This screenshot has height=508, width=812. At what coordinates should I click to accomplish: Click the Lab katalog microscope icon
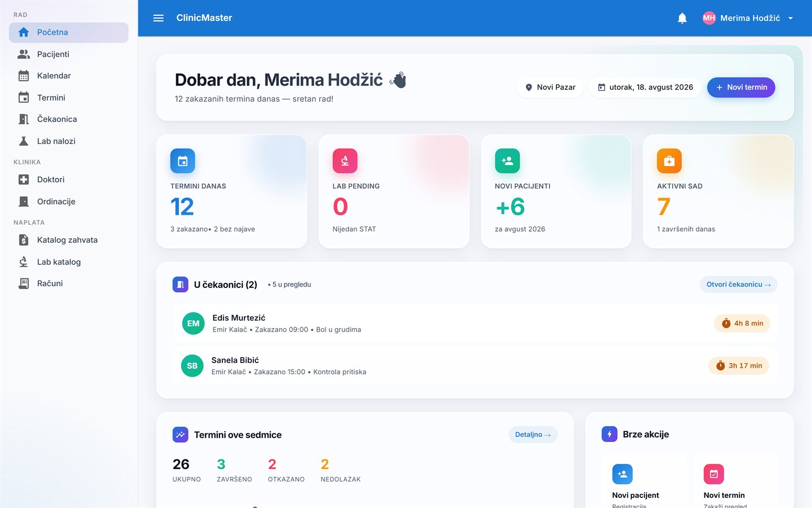coord(23,262)
